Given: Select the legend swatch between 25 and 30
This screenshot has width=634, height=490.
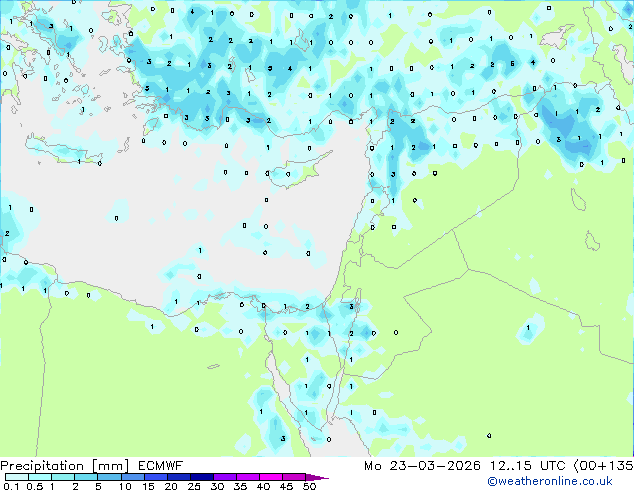Looking at the screenshot, I should point(202,477).
